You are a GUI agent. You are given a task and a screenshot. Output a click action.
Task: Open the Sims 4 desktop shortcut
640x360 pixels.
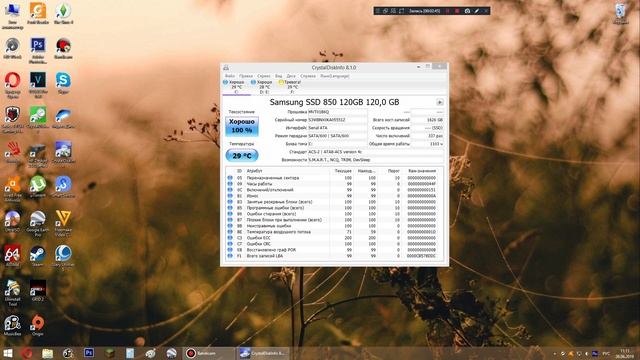[x=63, y=13]
